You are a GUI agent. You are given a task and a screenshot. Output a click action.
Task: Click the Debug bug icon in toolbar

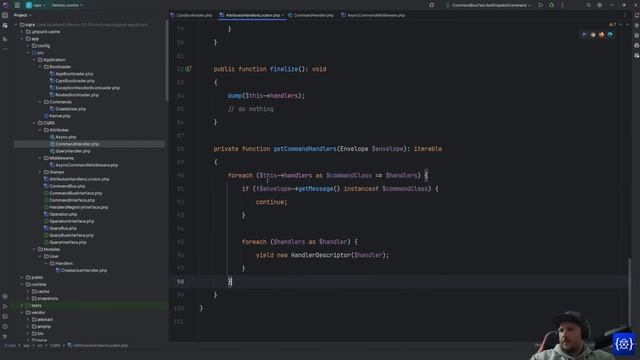(551, 5)
